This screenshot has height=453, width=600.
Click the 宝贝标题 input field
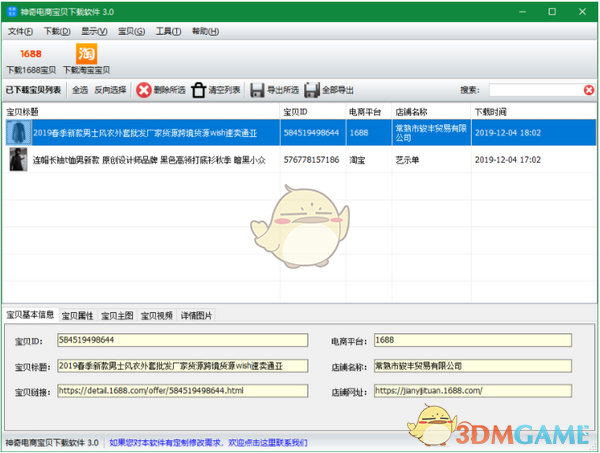(x=183, y=366)
